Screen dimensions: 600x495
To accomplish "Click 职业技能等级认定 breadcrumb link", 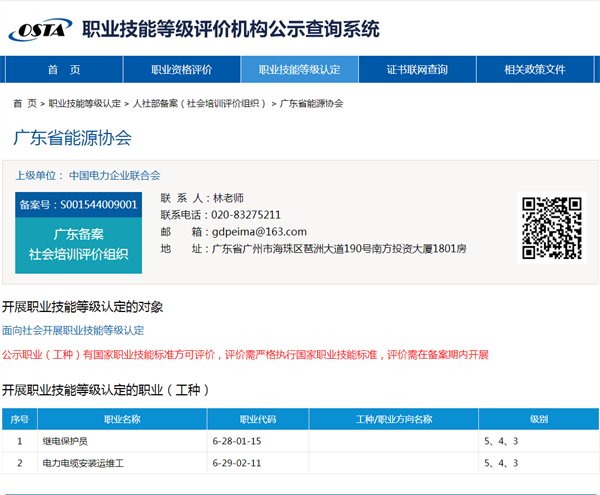I will click(x=85, y=104).
